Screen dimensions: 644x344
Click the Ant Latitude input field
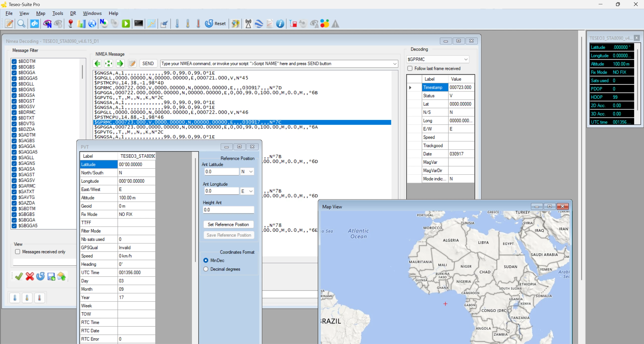coord(221,171)
